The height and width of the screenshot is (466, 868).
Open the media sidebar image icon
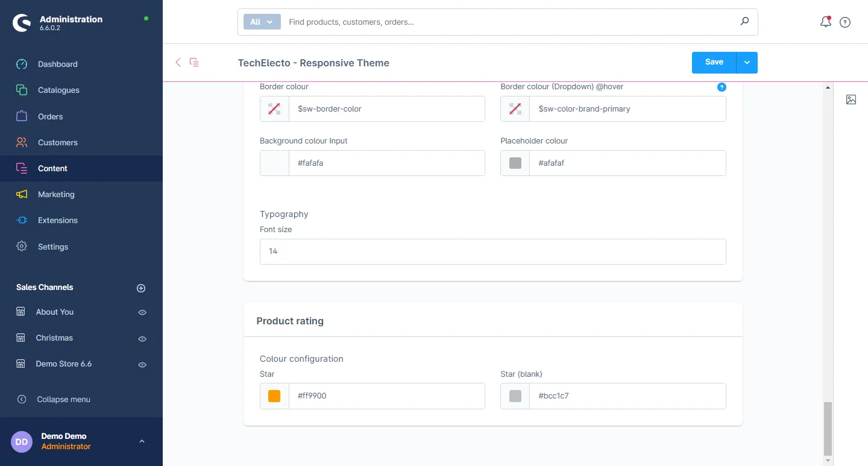[851, 99]
